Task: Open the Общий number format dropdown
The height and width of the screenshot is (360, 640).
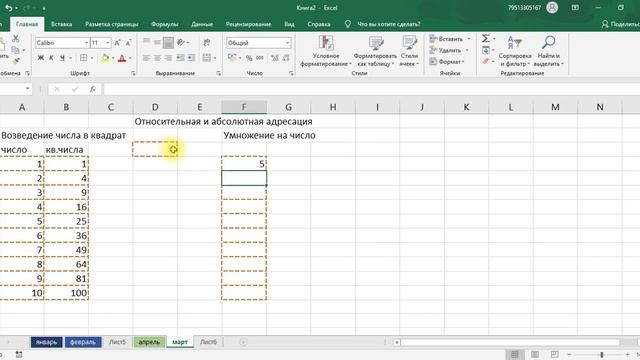Action: (x=287, y=42)
